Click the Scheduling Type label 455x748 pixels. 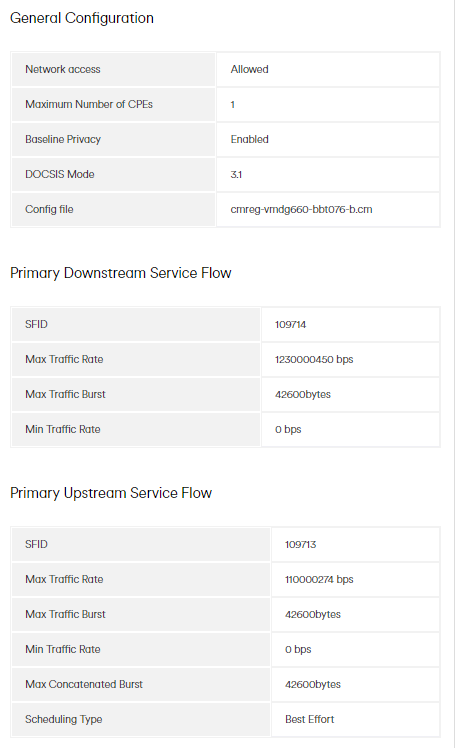pos(63,719)
